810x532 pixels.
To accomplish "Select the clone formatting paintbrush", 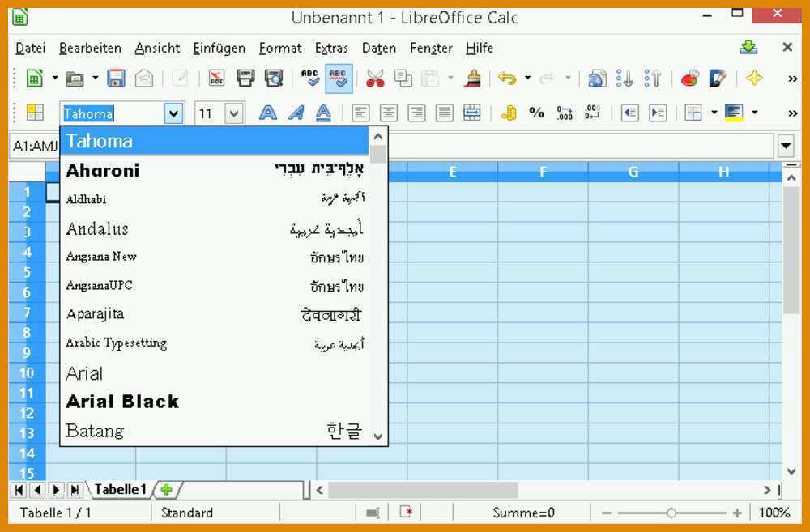I will click(473, 79).
